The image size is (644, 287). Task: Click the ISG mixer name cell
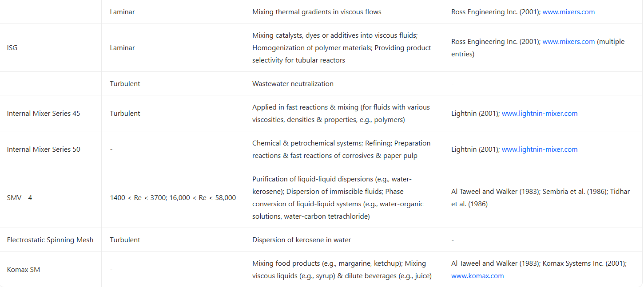[12, 48]
